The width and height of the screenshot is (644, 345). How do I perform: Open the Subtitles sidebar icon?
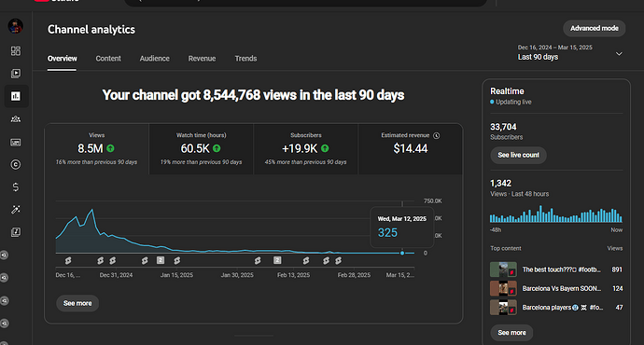[16, 143]
